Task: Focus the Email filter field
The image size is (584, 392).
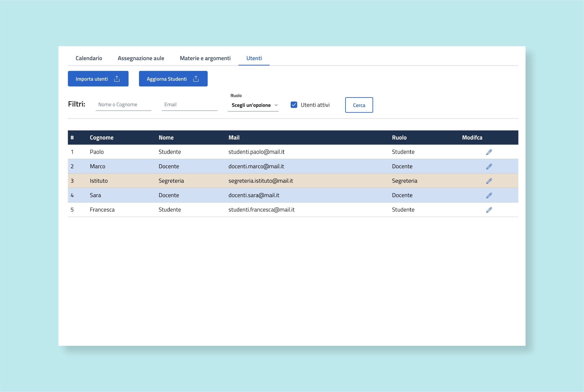Action: [x=189, y=104]
